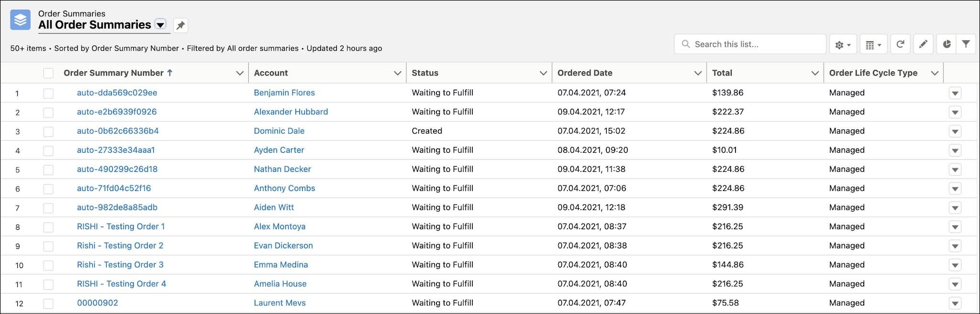
Task: Open the Status column menu
Action: pyautogui.click(x=543, y=73)
